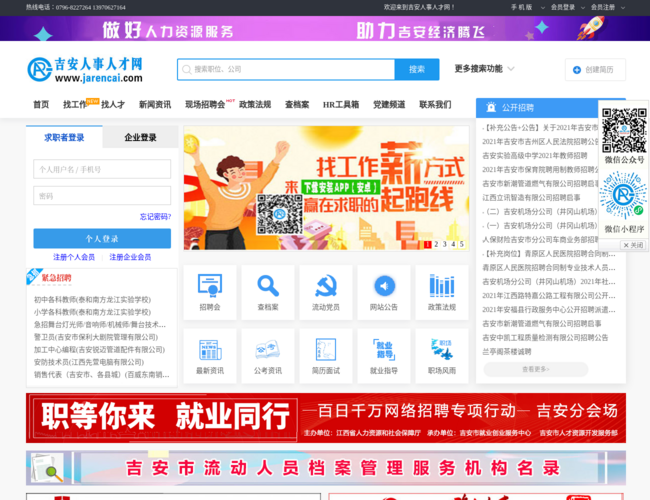This screenshot has width=650, height=500.
Task: Open 吉安实验高级中学2021年教师招聘 notice
Action: tap(535, 155)
